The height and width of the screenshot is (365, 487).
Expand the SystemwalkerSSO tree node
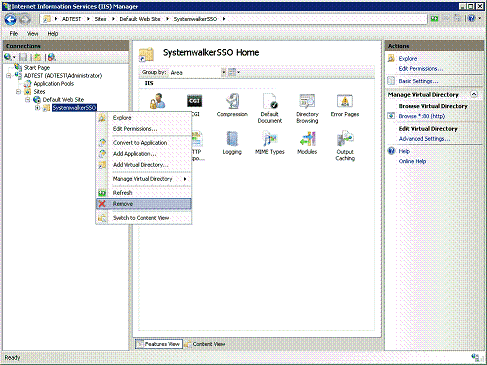pos(37,108)
